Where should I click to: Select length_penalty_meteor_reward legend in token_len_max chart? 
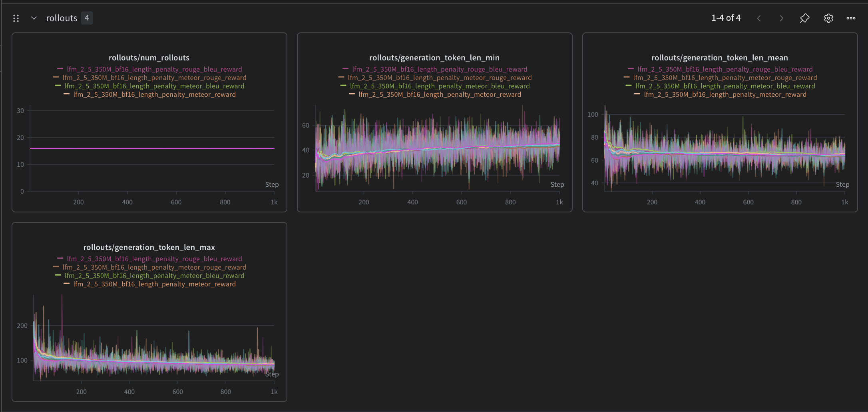[154, 284]
